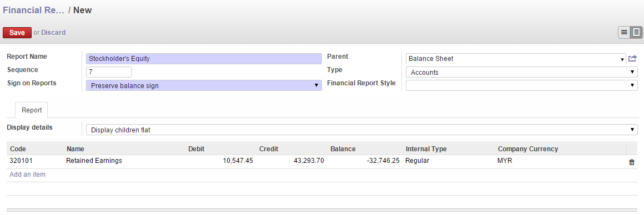
Task: Discard the new record
Action: pos(53,32)
